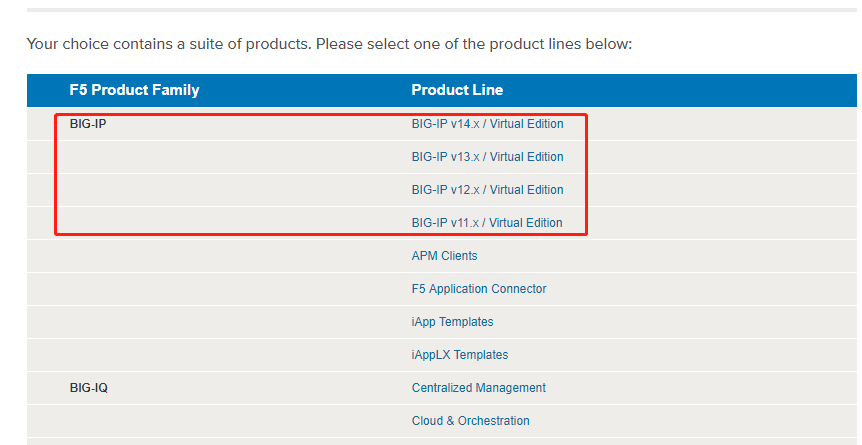Select BIG-IQ Centralized Management link
The image size is (862, 445).
click(x=479, y=388)
